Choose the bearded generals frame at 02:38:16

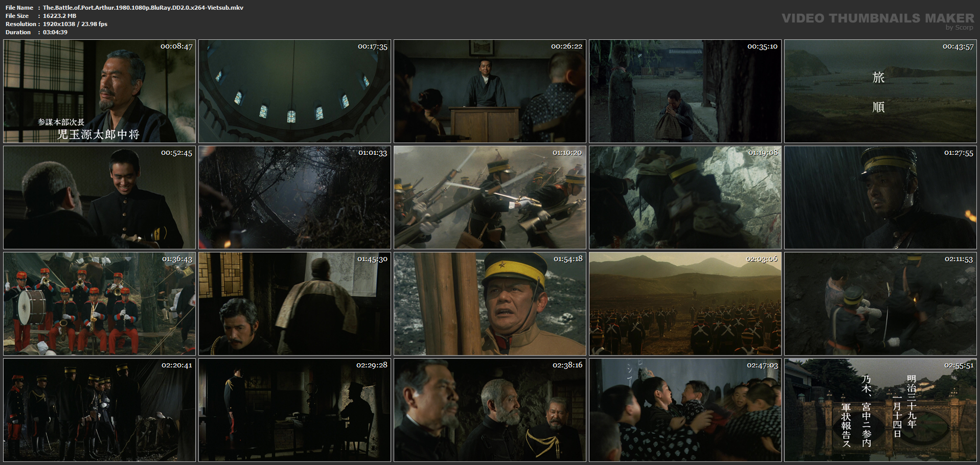[490, 410]
